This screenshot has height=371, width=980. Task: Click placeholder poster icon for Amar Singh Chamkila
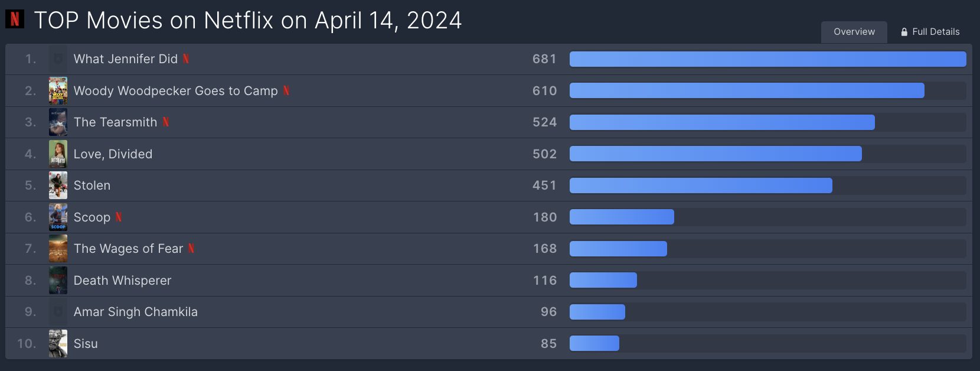[58, 311]
